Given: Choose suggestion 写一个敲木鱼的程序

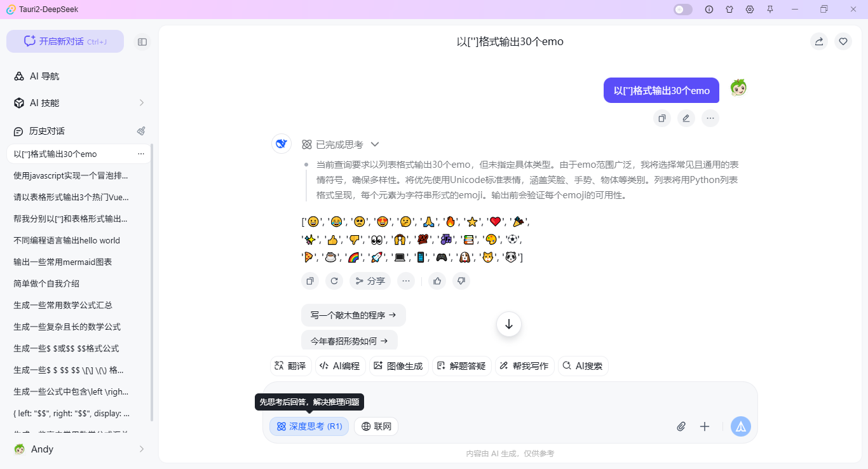Looking at the screenshot, I should pos(353,315).
